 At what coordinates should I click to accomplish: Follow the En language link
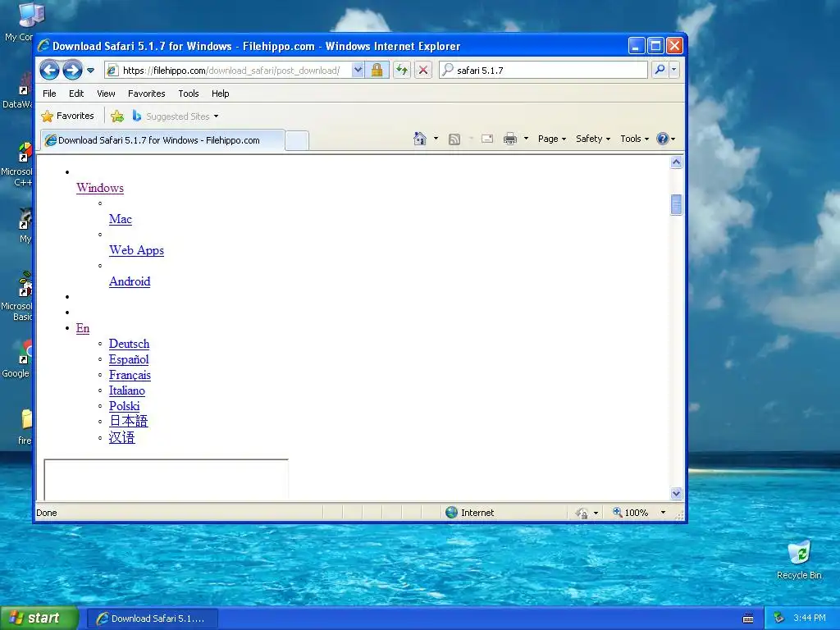pyautogui.click(x=83, y=328)
